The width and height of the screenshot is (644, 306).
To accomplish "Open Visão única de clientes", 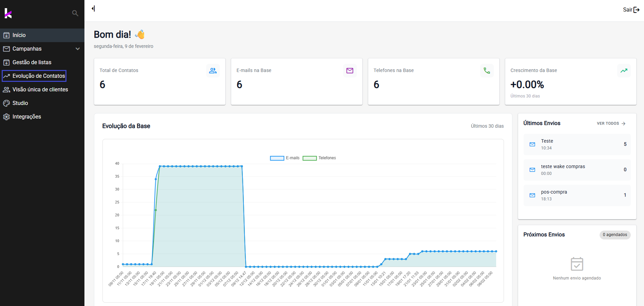I will (x=40, y=90).
